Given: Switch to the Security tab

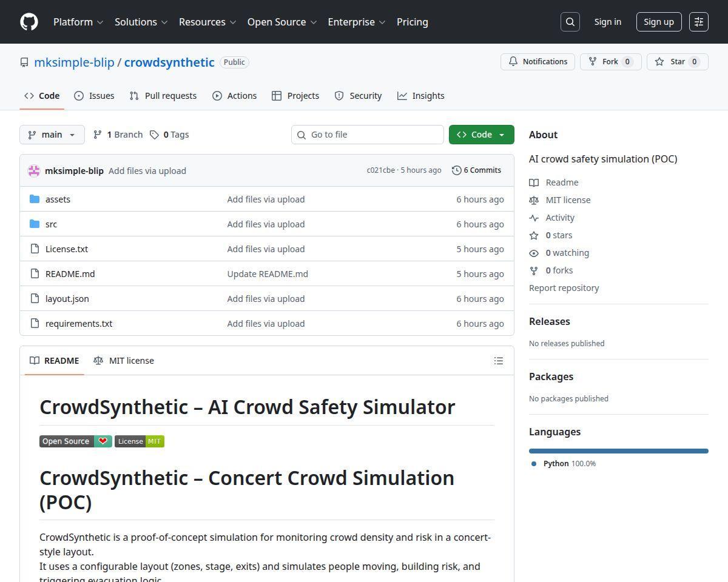Looking at the screenshot, I should click(x=358, y=96).
